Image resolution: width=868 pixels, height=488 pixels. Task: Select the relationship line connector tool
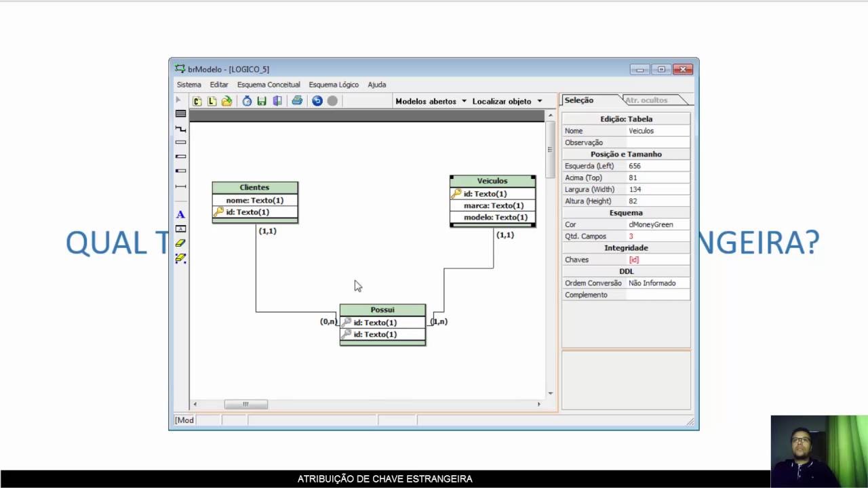point(180,129)
